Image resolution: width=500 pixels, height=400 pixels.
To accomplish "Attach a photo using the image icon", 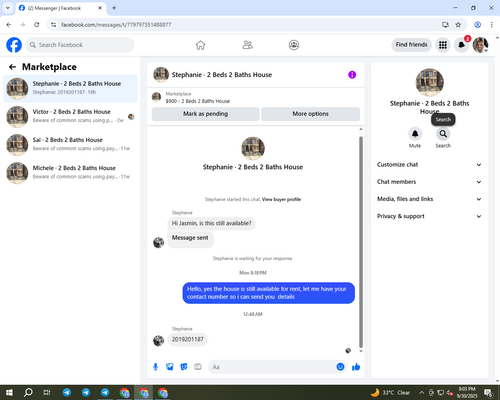I will tap(170, 367).
